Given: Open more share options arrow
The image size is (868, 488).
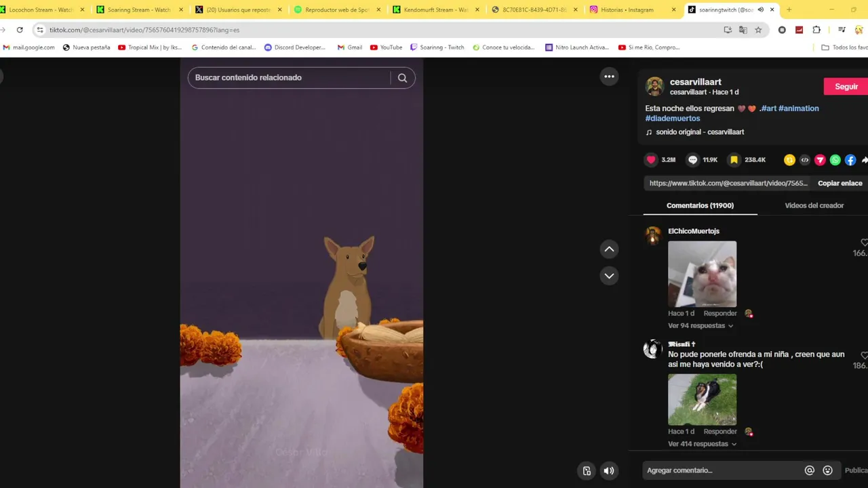Looking at the screenshot, I should 865,160.
